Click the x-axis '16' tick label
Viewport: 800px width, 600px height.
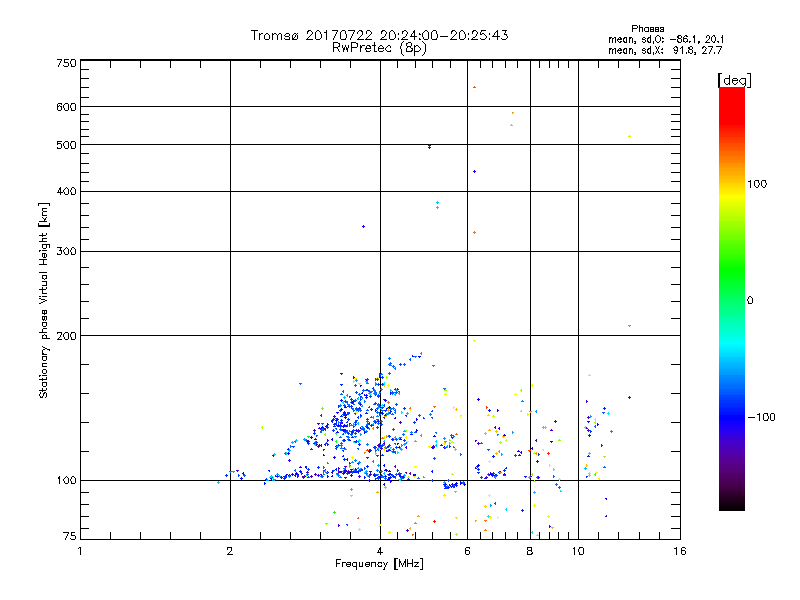[680, 551]
